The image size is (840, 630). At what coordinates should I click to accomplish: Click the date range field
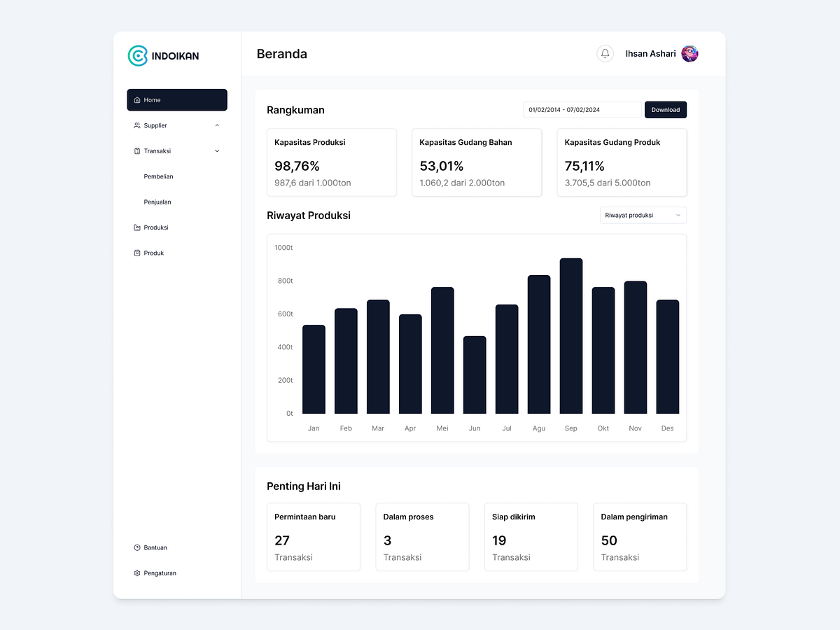pyautogui.click(x=582, y=110)
